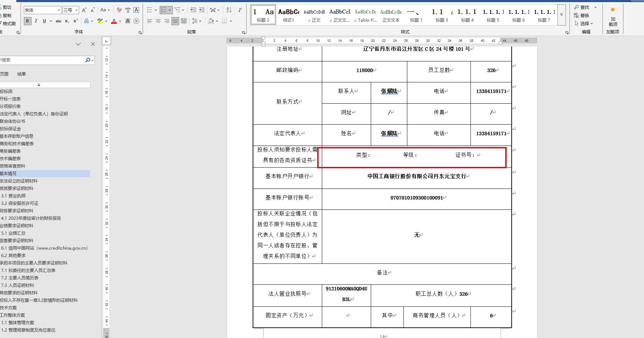Apply the 正文文本 style
The height and width of the screenshot is (338, 644).
click(x=391, y=15)
